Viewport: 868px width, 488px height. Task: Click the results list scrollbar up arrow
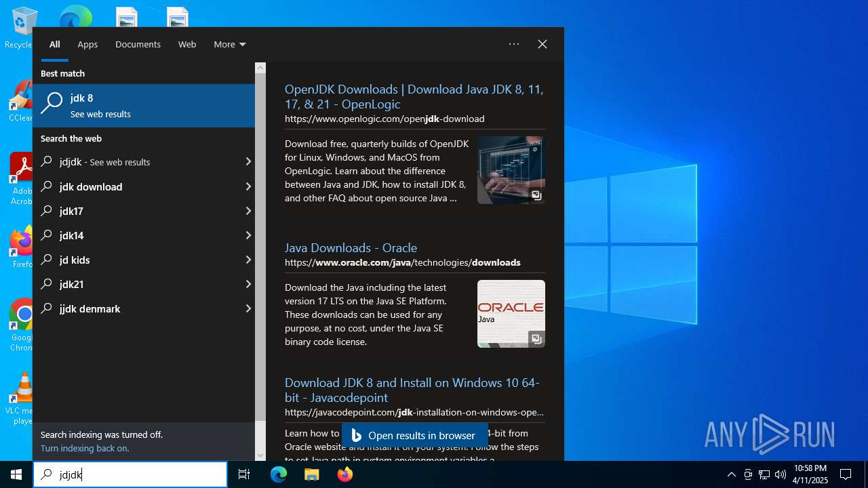(260, 68)
